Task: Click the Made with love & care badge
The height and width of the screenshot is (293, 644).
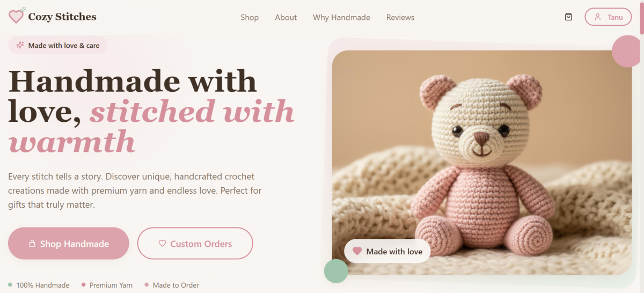Action: [x=58, y=45]
